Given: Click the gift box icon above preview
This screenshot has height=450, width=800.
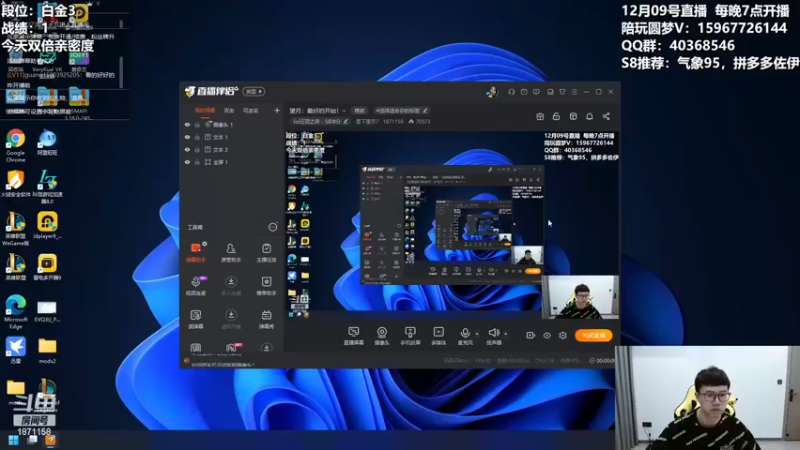Looking at the screenshot, I should point(540,116).
